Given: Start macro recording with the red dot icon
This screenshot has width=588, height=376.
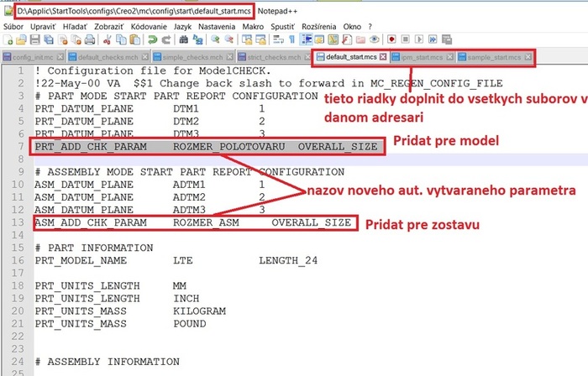Looking at the screenshot, I should (x=392, y=40).
